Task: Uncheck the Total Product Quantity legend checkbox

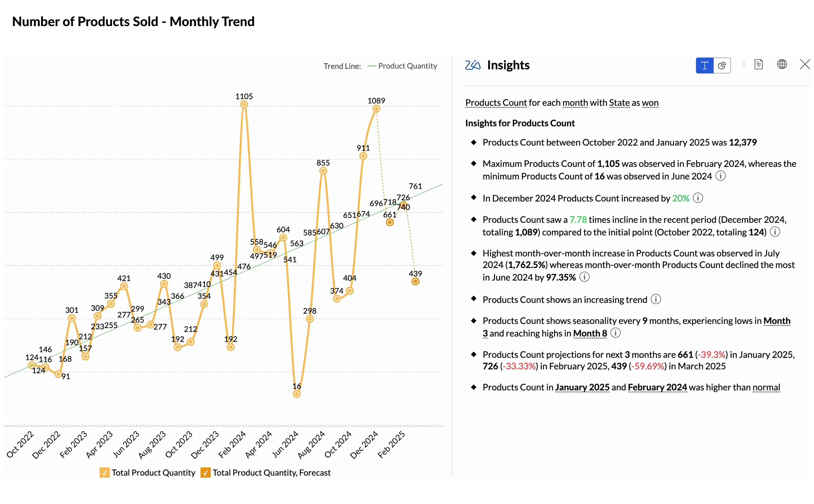Action: click(x=104, y=473)
